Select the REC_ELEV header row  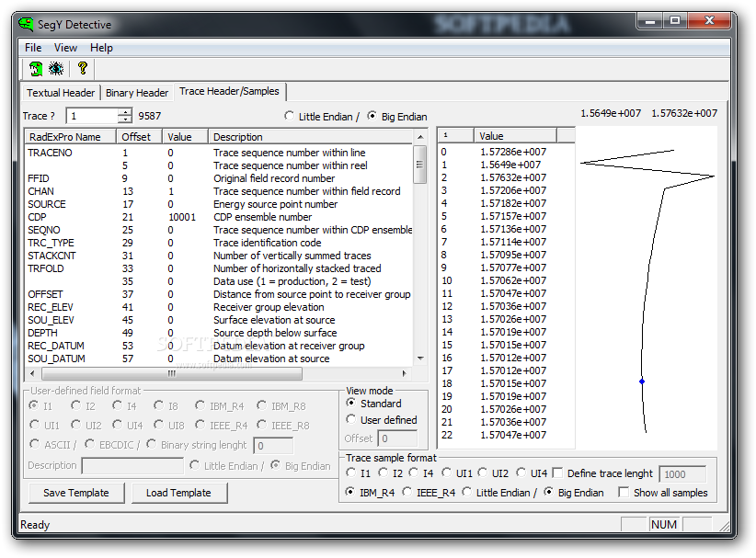tap(220, 307)
